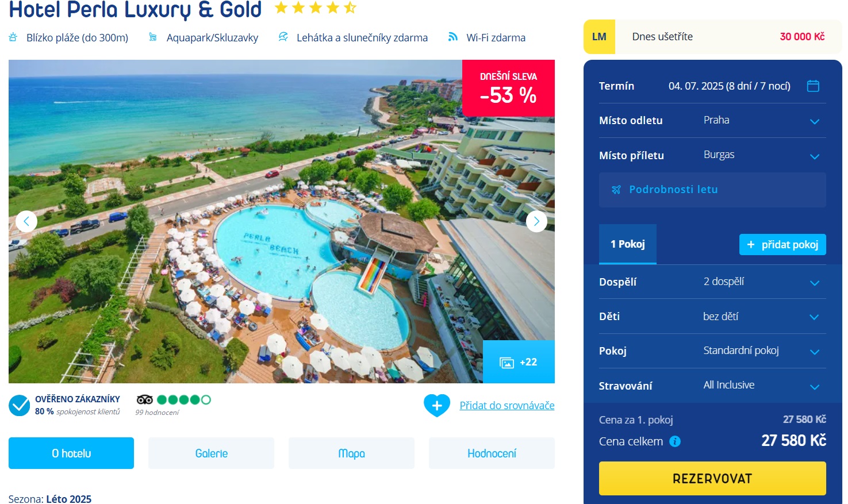Viewport: 848px width, 504px height.
Task: Open the Stravování All Inclusive dropdown
Action: [x=712, y=386]
